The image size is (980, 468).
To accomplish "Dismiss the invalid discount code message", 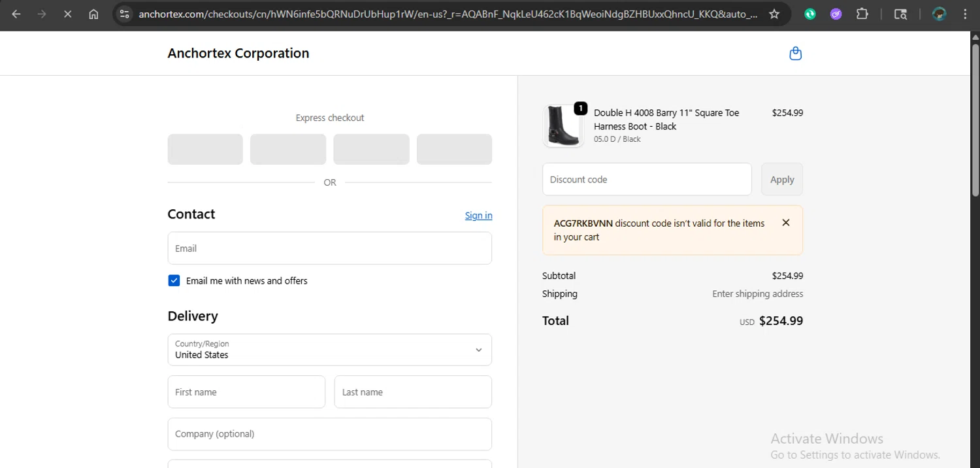I will [x=786, y=223].
